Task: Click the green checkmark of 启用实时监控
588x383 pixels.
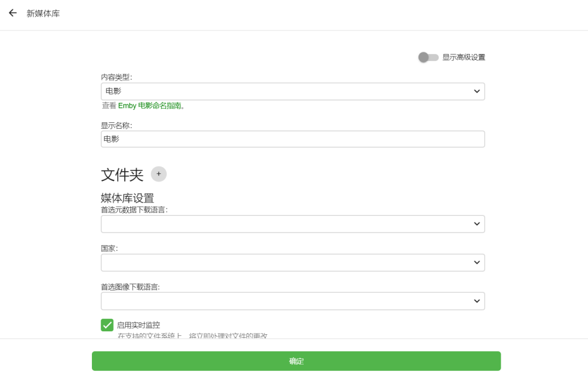Action: 107,325
